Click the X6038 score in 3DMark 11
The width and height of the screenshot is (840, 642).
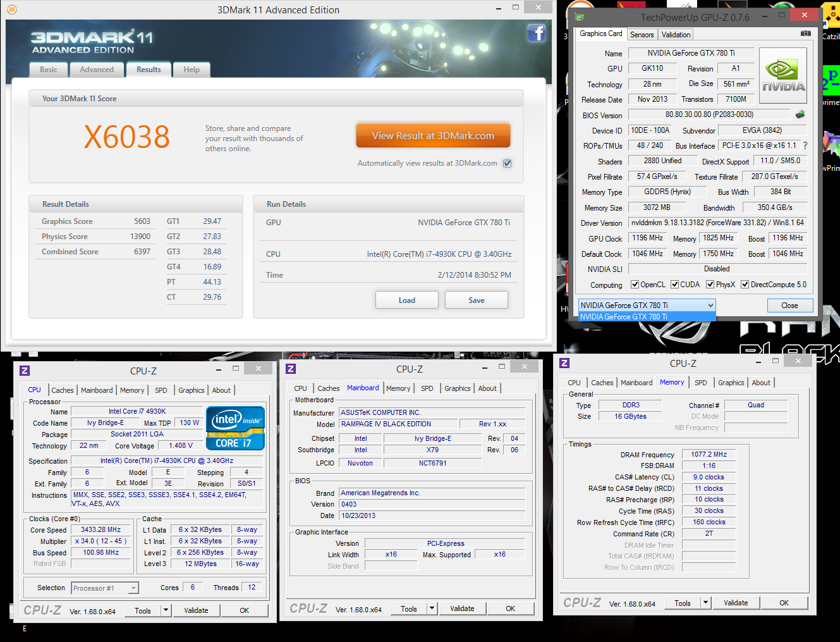[127, 137]
